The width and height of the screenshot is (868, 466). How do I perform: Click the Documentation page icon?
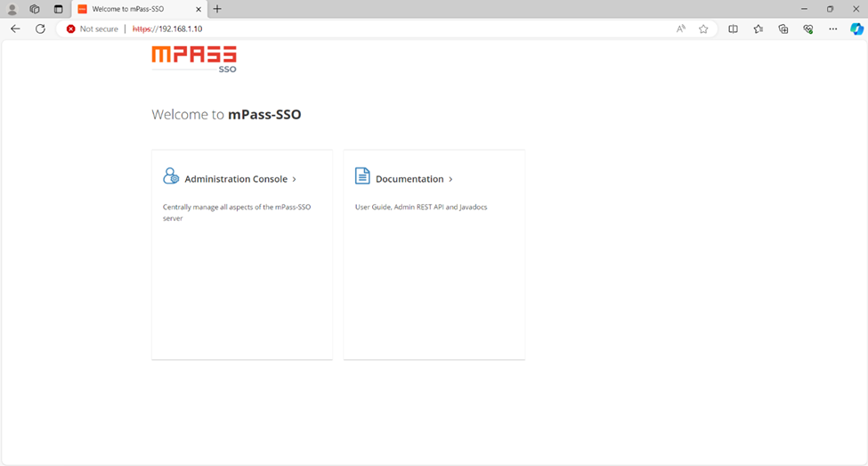362,176
